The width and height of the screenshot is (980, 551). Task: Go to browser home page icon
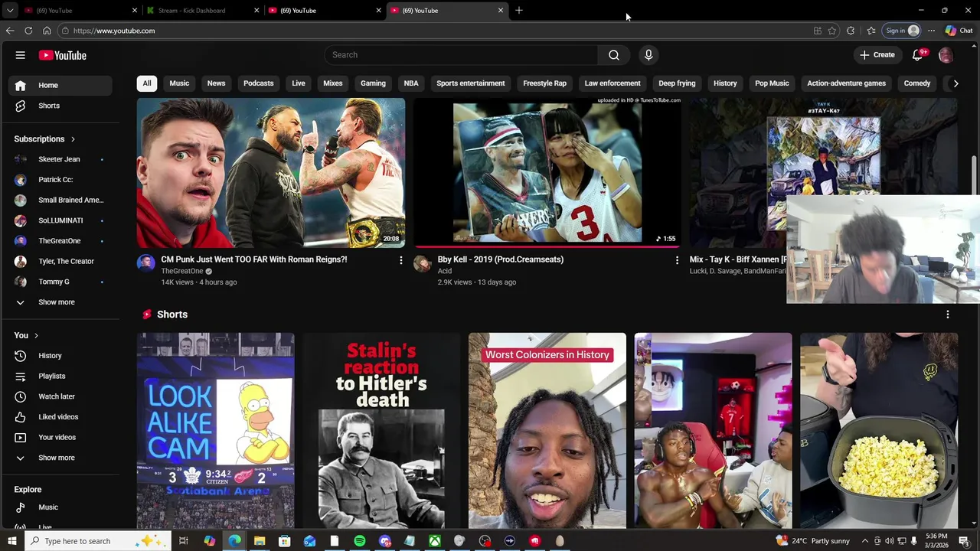coord(47,31)
